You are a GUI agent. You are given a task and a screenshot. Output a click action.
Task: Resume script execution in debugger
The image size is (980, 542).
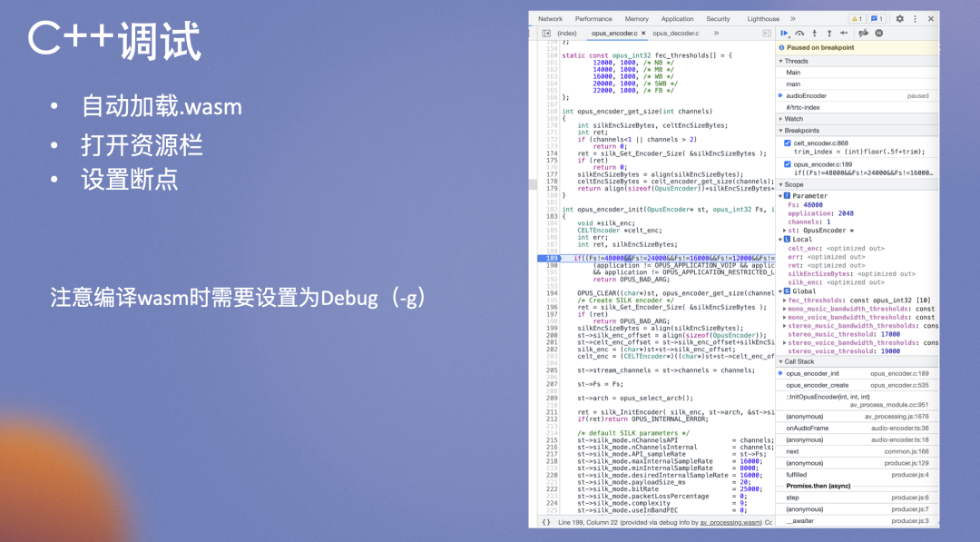pyautogui.click(x=784, y=33)
